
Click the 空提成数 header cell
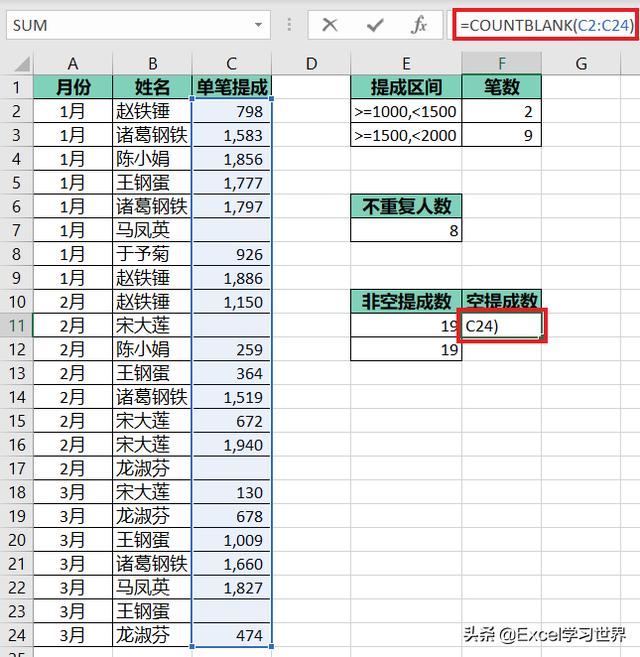coord(502,302)
